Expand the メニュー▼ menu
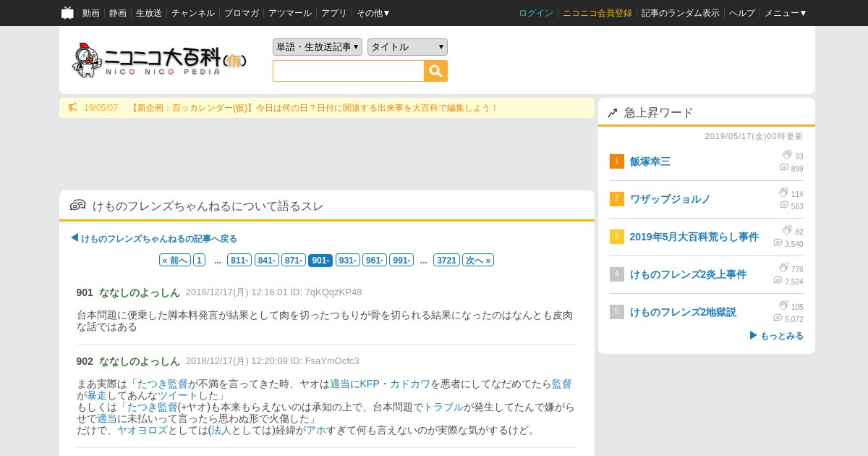Viewport: 868px width, 456px height. (x=786, y=13)
